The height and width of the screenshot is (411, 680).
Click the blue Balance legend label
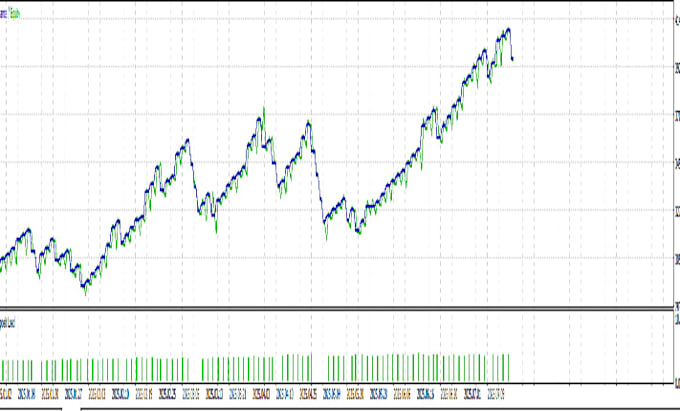coord(3,14)
